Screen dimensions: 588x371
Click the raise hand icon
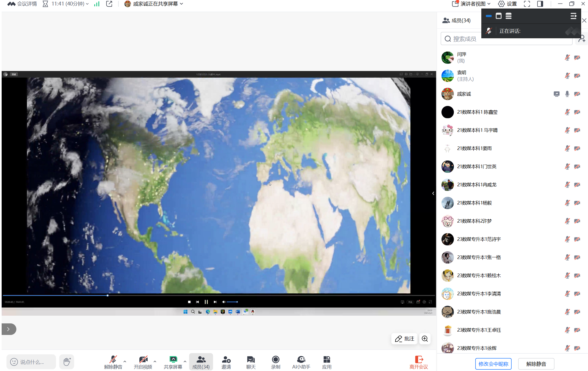67,362
